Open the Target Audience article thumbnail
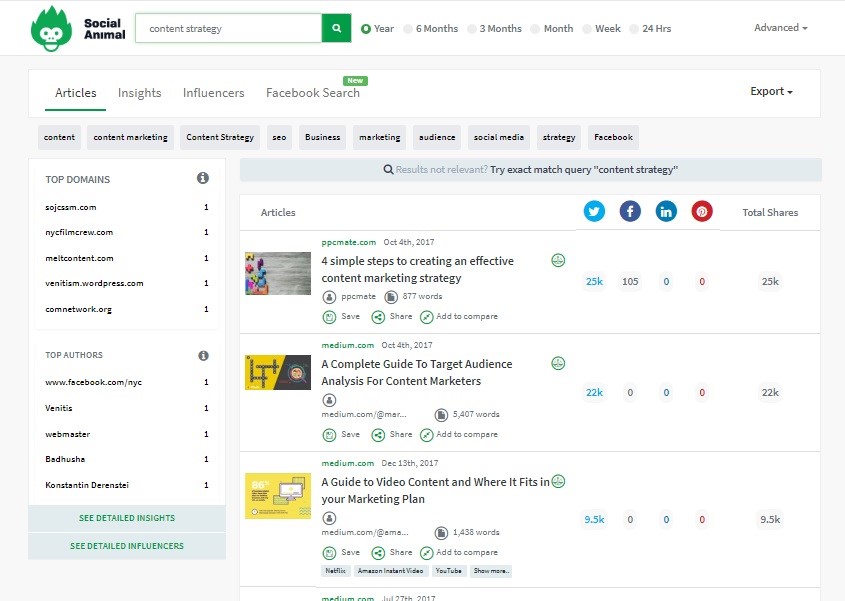845x601 pixels. pos(278,372)
